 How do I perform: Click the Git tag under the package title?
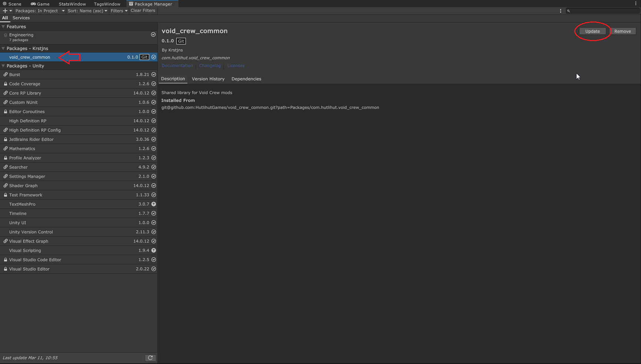tap(181, 41)
